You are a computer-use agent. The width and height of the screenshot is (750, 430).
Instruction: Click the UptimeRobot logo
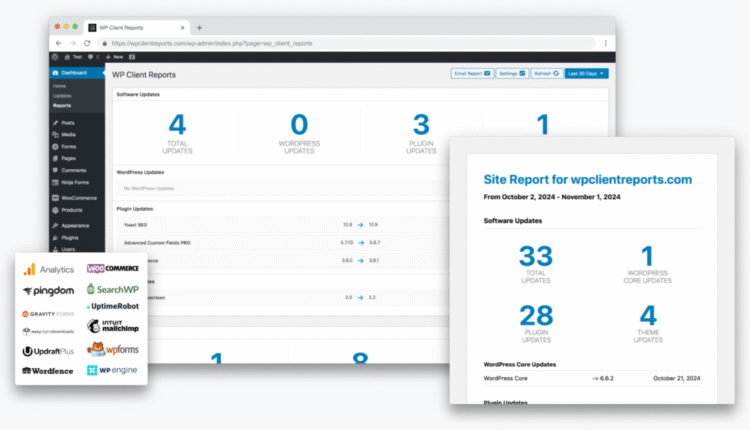point(113,306)
